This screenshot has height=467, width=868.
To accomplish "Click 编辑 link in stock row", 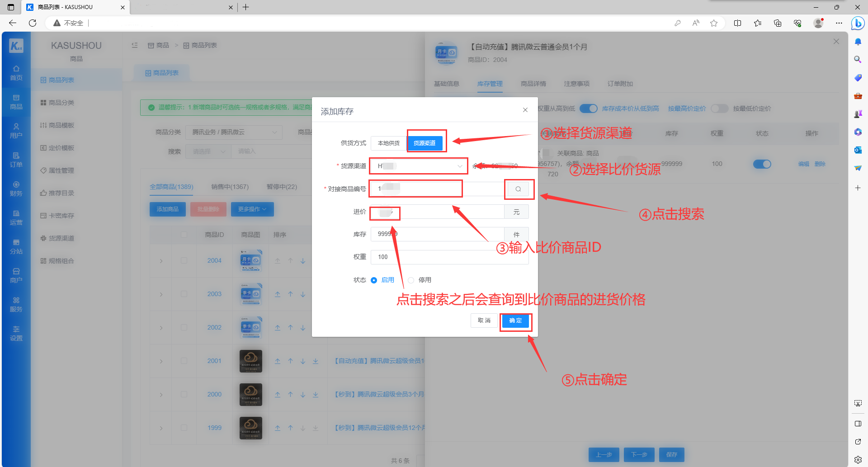I will point(804,164).
